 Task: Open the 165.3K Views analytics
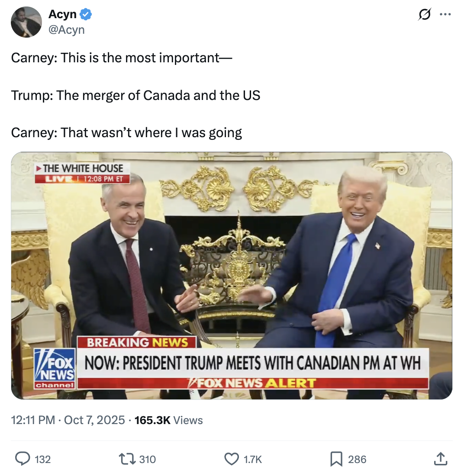point(168,420)
